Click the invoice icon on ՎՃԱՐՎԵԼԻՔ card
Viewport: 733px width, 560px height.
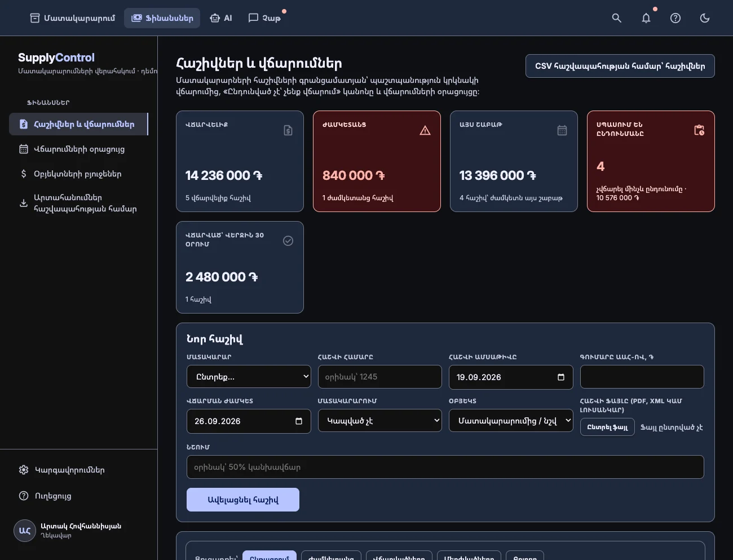click(288, 130)
